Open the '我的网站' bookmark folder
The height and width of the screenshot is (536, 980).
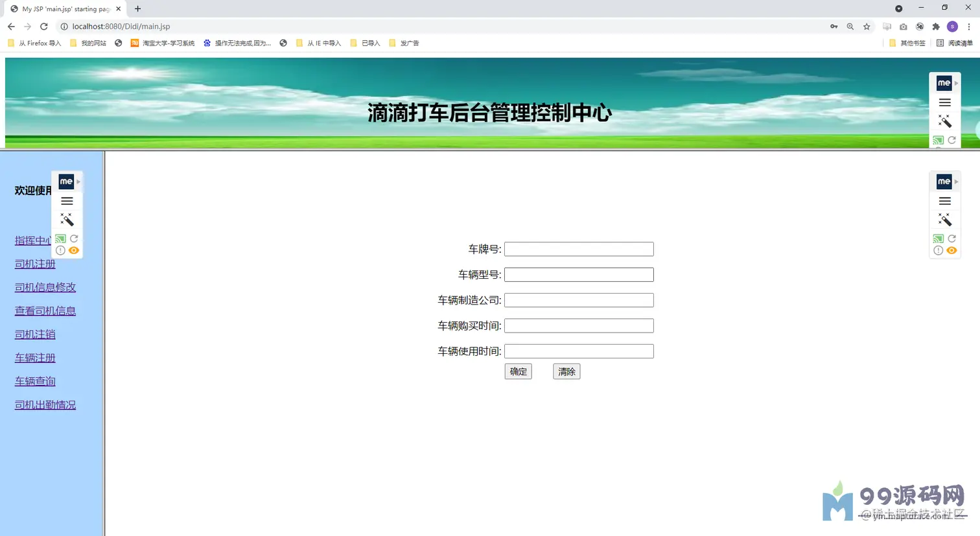[x=88, y=43]
